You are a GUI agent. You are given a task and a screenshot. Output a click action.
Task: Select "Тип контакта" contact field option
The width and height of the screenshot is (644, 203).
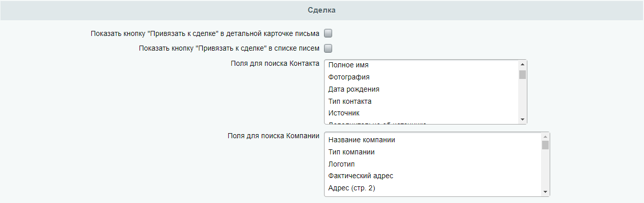coord(350,101)
